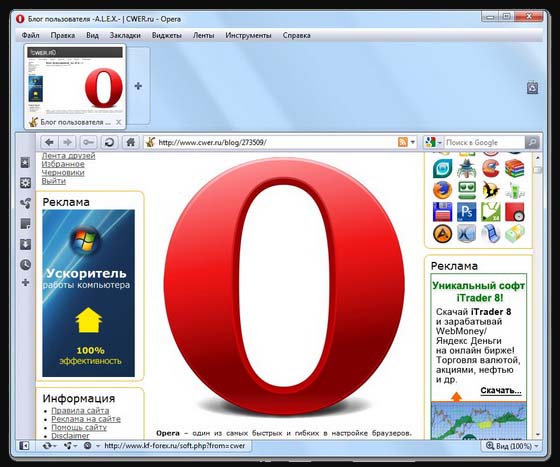Open the Ленты menu
This screenshot has height=467, width=560.
coord(203,35)
